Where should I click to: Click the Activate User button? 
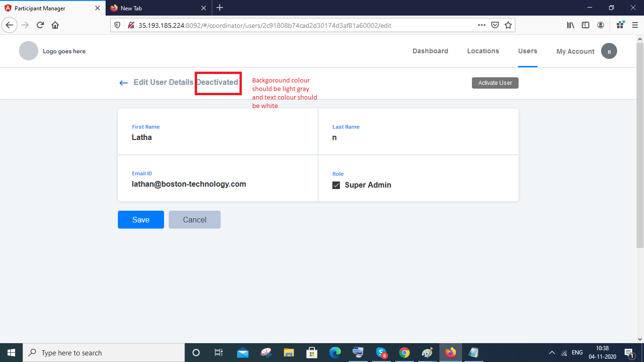pyautogui.click(x=495, y=83)
